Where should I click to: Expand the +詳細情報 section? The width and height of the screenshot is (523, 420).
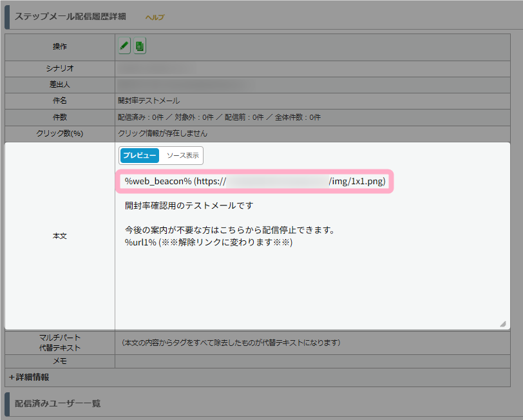[29, 377]
